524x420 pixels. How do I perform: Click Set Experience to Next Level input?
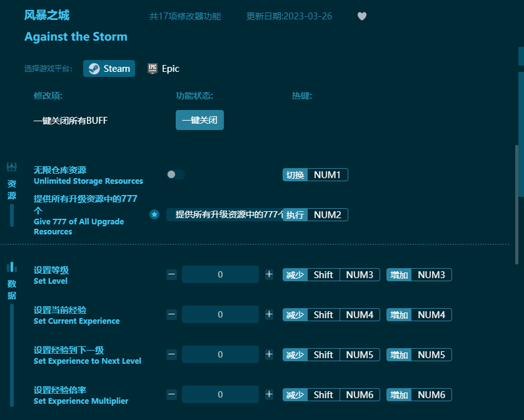click(x=220, y=354)
